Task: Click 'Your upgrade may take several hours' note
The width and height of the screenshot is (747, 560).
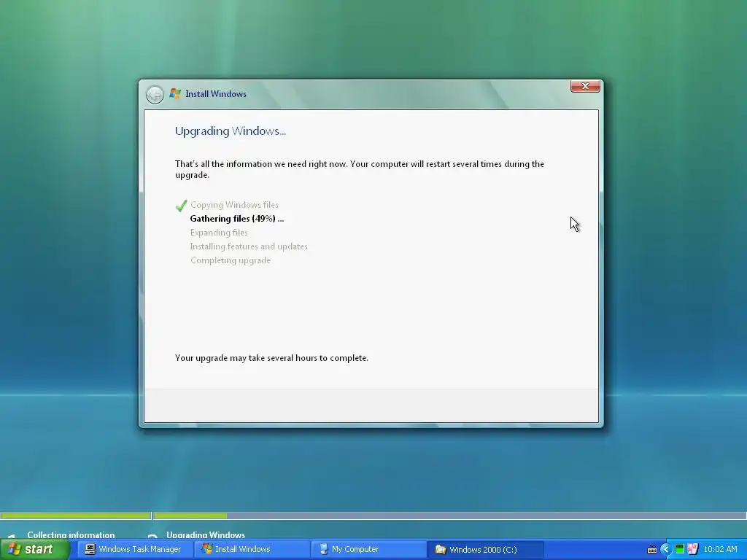Action: click(271, 357)
